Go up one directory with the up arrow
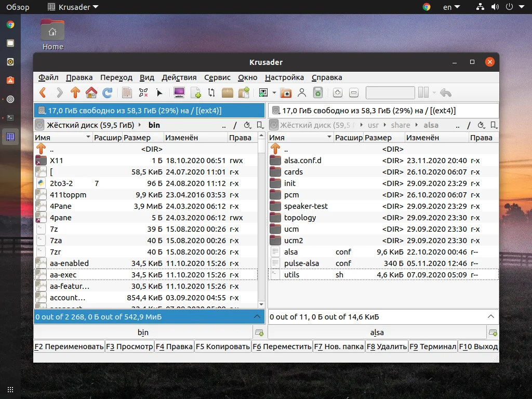This screenshot has width=532, height=399. point(75,92)
